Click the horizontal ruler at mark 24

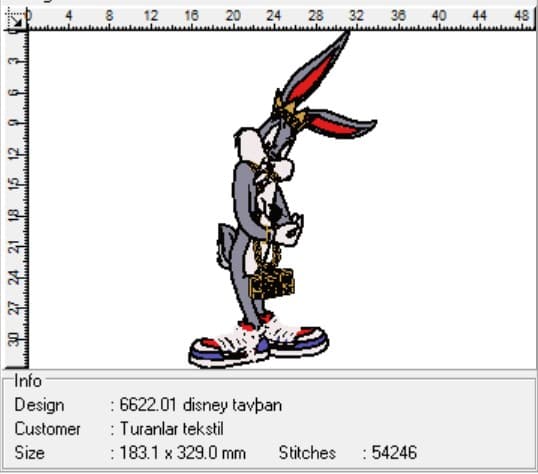click(x=273, y=16)
